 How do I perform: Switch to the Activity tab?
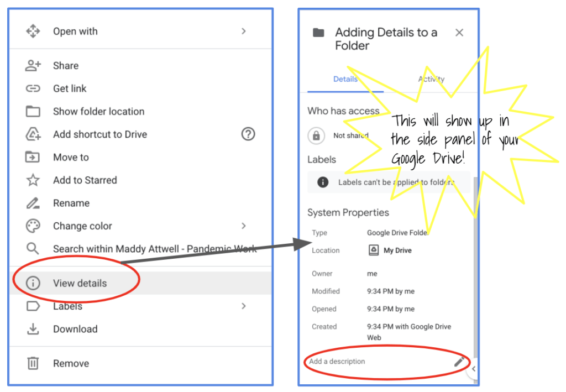pyautogui.click(x=431, y=79)
